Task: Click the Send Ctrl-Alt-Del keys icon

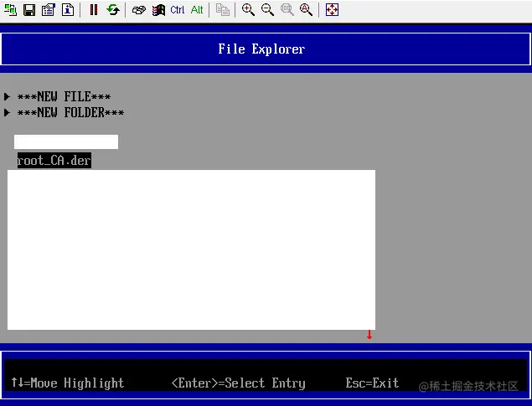Action: point(139,10)
